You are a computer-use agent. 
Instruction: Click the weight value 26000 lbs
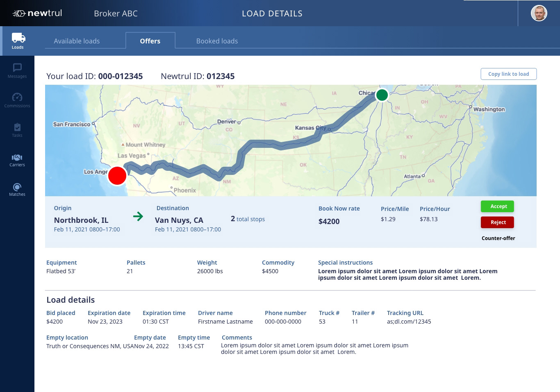210,271
